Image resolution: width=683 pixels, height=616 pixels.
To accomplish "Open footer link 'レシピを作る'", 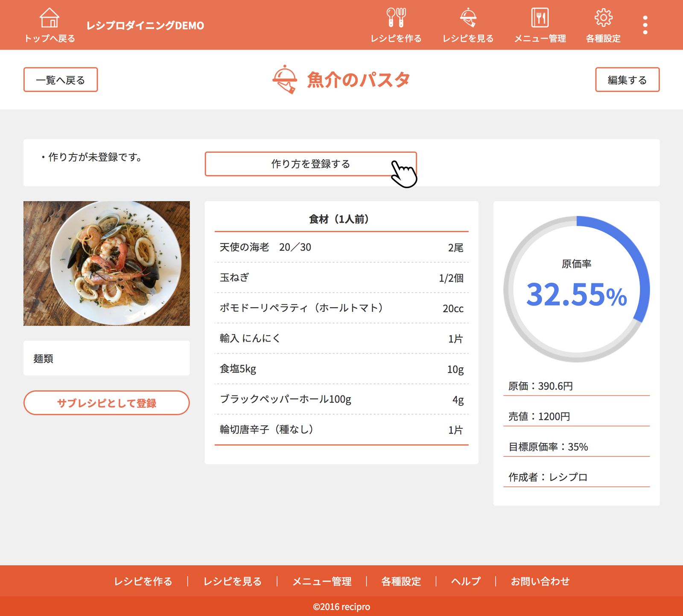I will [x=143, y=581].
